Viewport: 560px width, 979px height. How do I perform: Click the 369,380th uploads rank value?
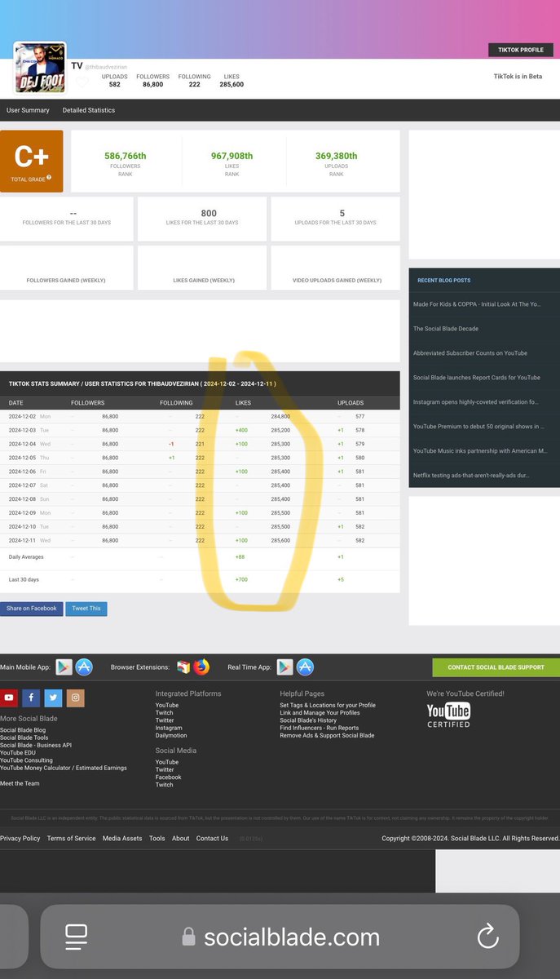[336, 156]
